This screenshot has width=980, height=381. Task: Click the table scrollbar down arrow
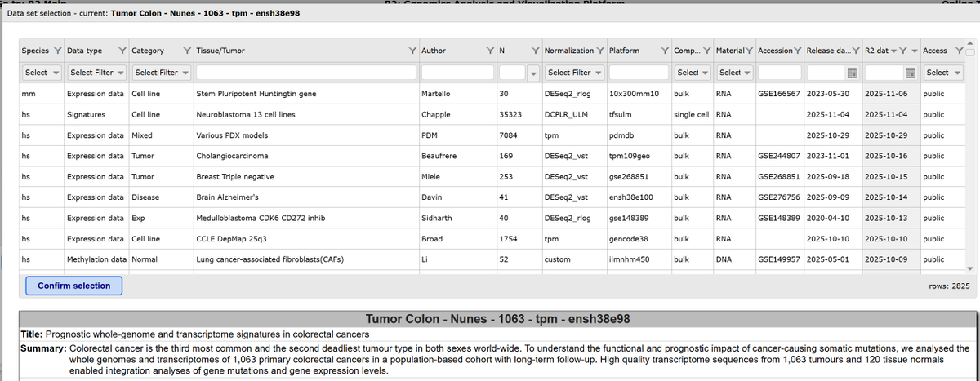pyautogui.click(x=970, y=268)
